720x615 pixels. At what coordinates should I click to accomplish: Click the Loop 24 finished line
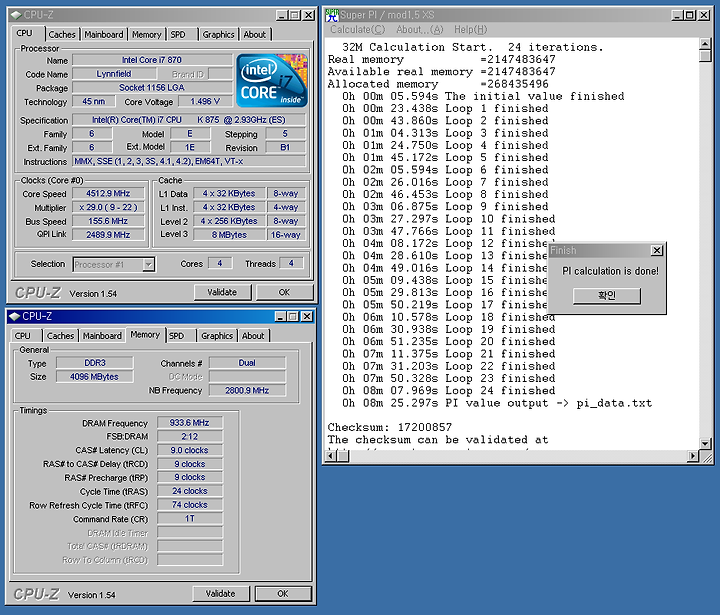[449, 391]
